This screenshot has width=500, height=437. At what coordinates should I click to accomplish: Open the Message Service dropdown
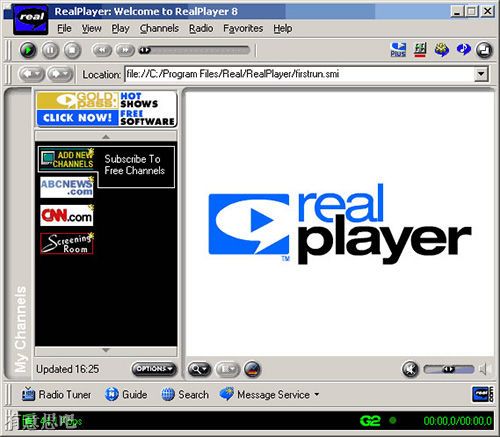269,394
